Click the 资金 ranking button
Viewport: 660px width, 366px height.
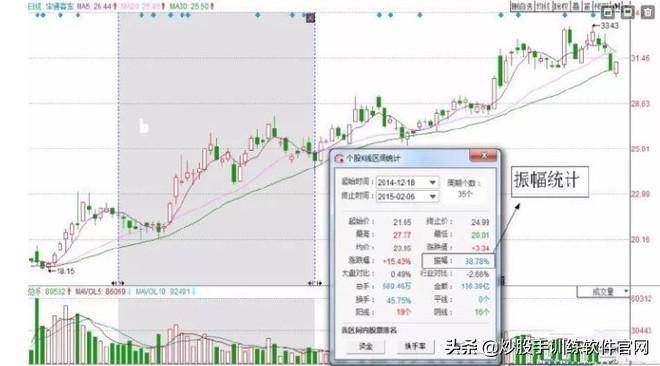pos(365,346)
